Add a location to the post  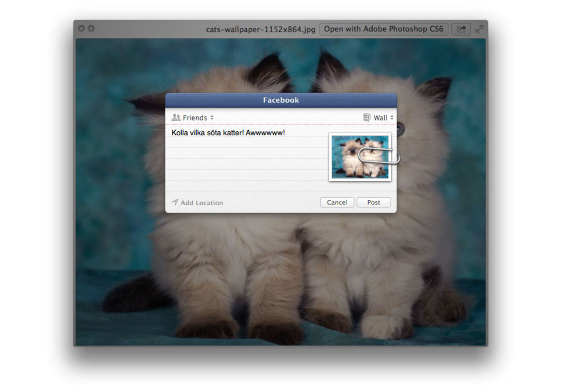tap(201, 202)
